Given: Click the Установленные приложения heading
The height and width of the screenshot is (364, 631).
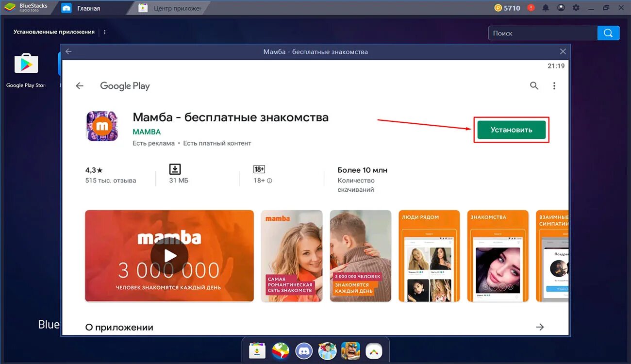Looking at the screenshot, I should click(x=54, y=32).
